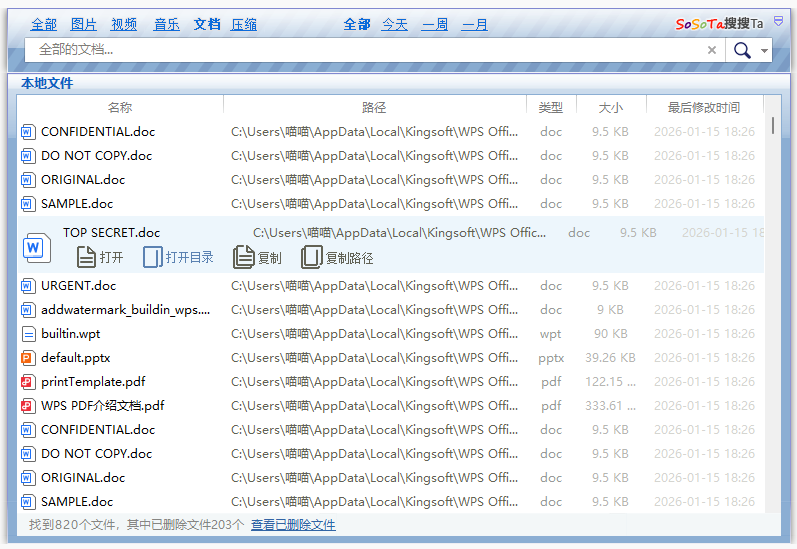Image resolution: width=797 pixels, height=549 pixels.
Task: Open the top-right main menu dropdown
Action: [779, 21]
